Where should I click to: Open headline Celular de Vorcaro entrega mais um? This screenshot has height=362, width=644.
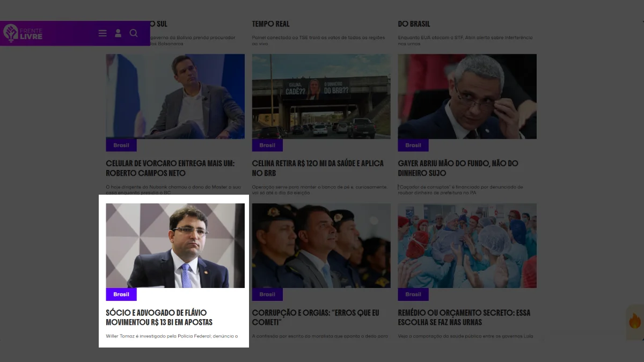tap(170, 168)
